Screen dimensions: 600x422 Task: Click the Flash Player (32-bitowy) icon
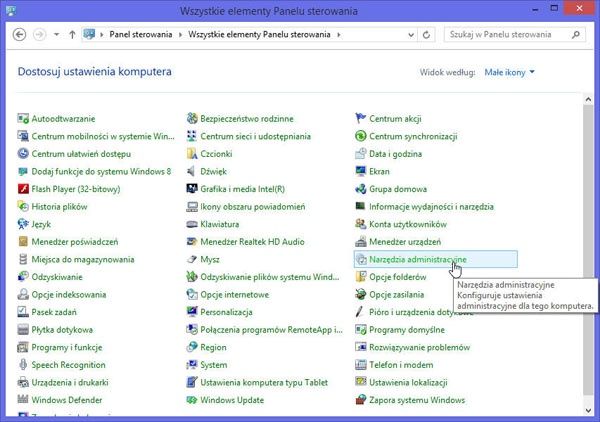23,189
